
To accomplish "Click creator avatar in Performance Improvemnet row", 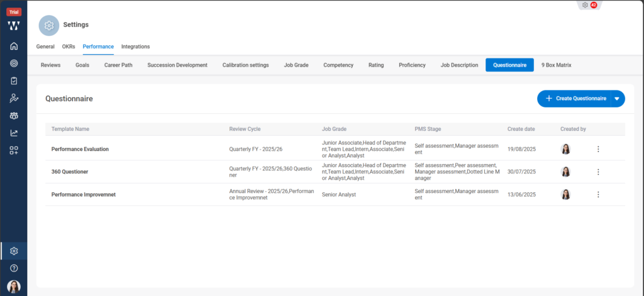I will click(x=565, y=195).
